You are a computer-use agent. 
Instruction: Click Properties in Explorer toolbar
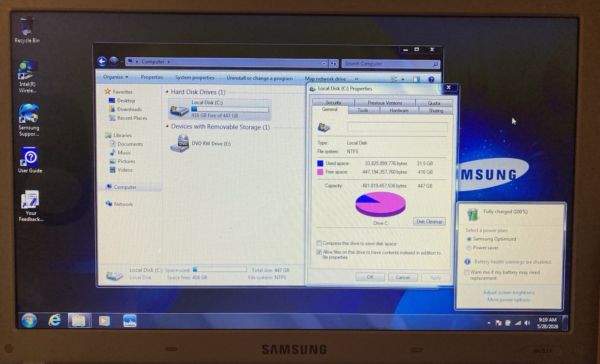click(152, 77)
